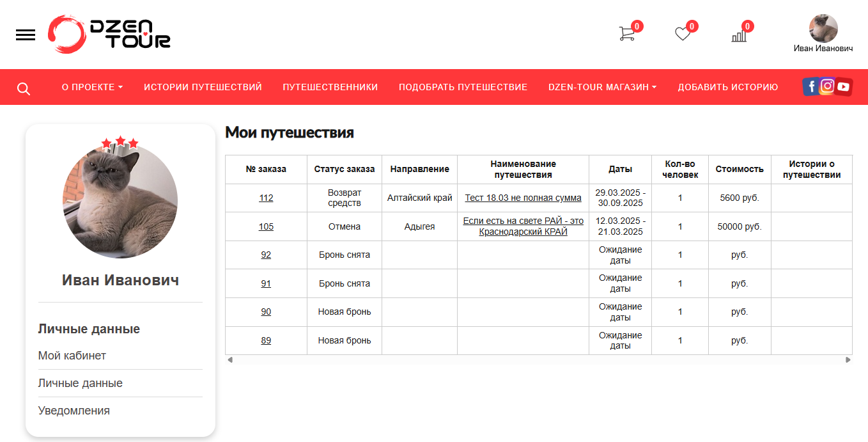
Task: Click the Направление column header
Action: (420, 170)
